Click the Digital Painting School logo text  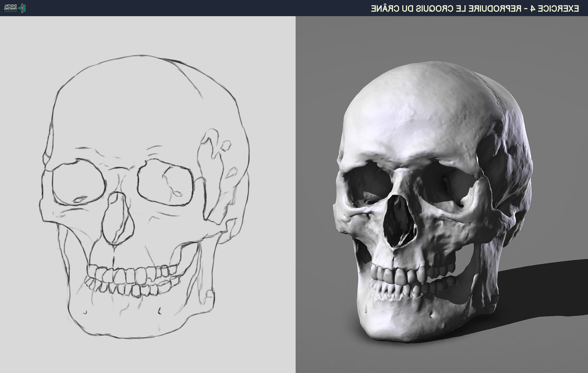pyautogui.click(x=11, y=8)
